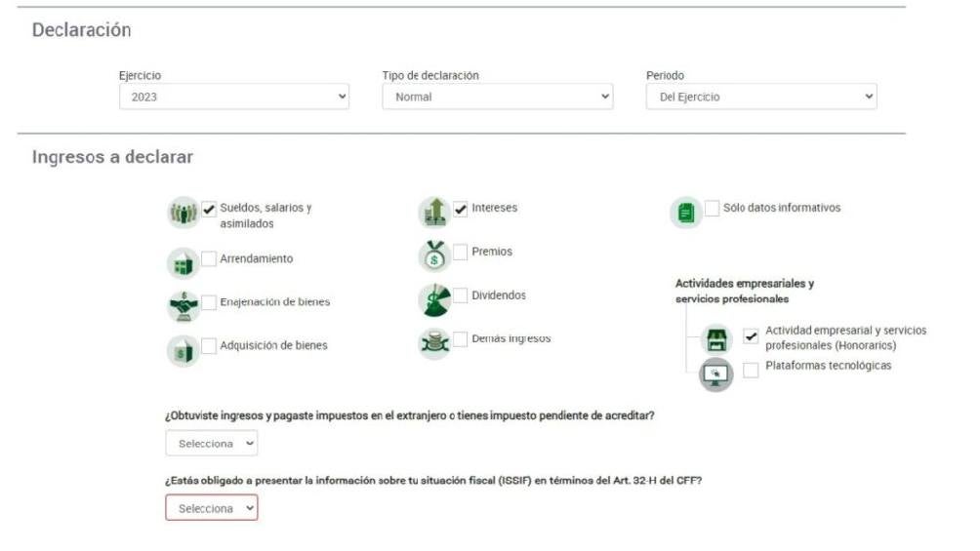
Task: Click the Actividad empresarial storefront icon
Action: [x=716, y=339]
